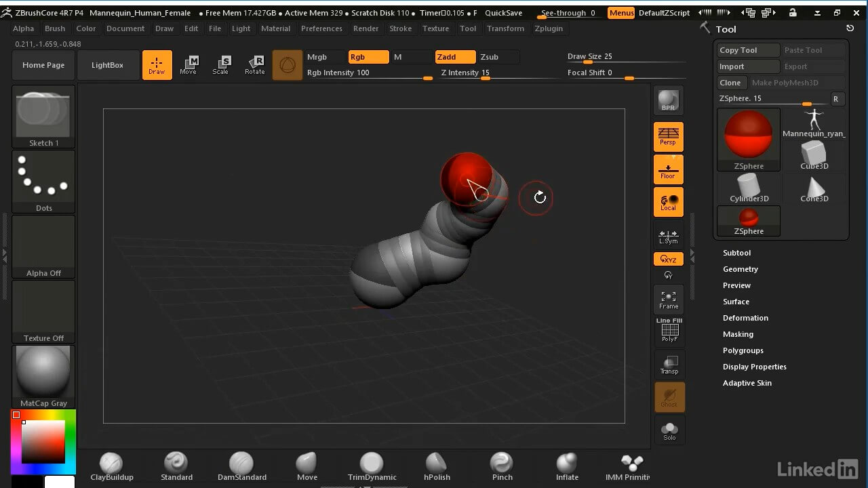The image size is (868, 488).
Task: Open the Zplugin menu
Action: pos(548,28)
